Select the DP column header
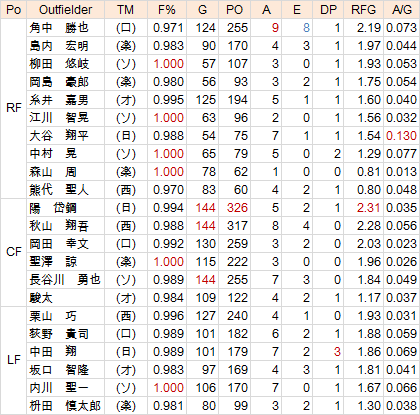420x415 pixels. pyautogui.click(x=328, y=10)
